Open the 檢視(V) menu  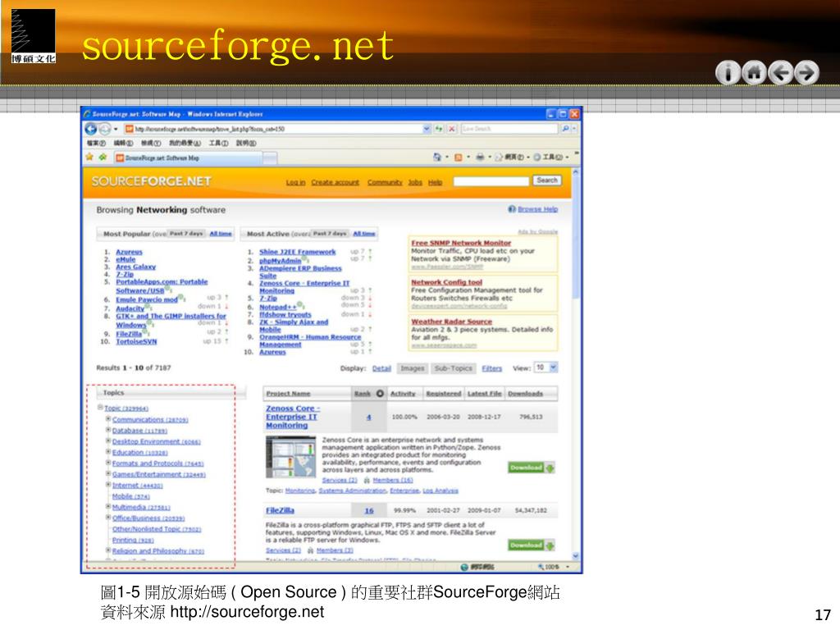coord(151,144)
